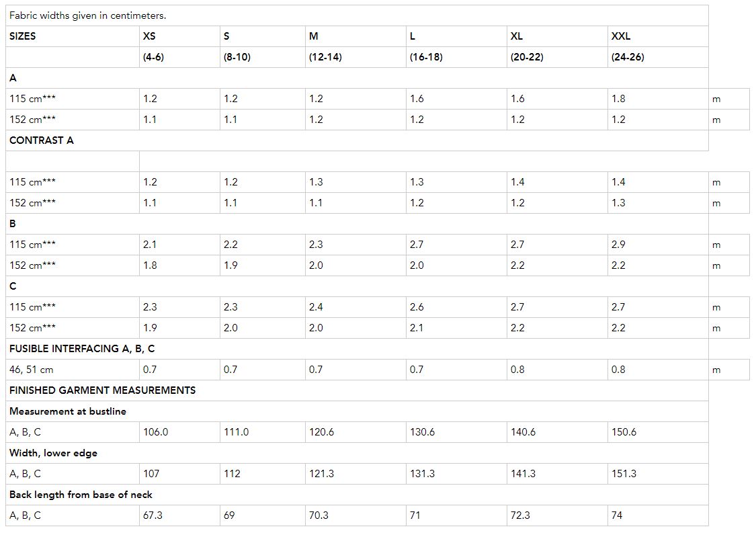Click the Width, lower edge label

[x=53, y=453]
